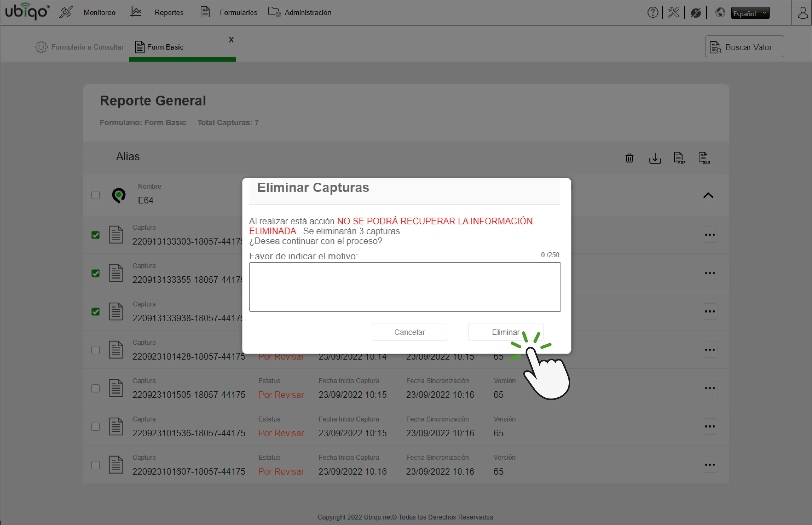
Task: Open options menu for capture 220923101536
Action: point(710,426)
